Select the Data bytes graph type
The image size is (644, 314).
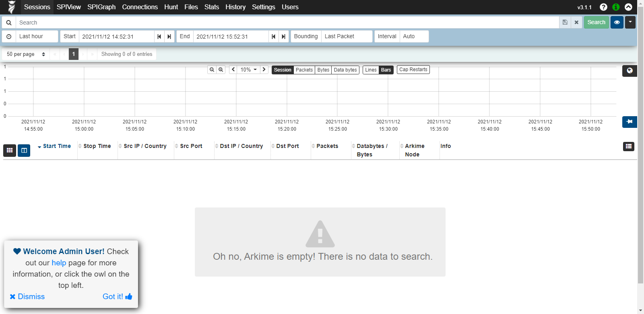[345, 70]
